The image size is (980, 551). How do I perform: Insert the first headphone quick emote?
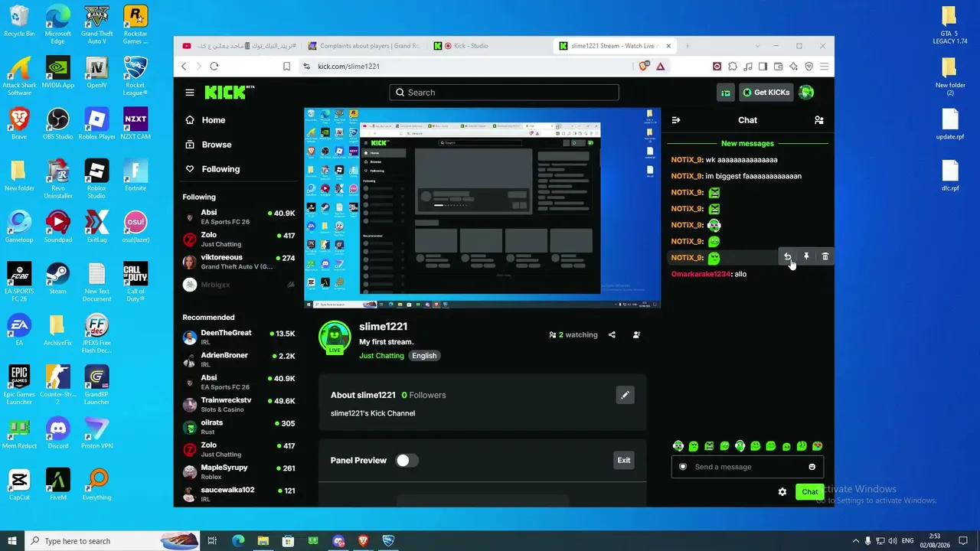[x=678, y=446]
